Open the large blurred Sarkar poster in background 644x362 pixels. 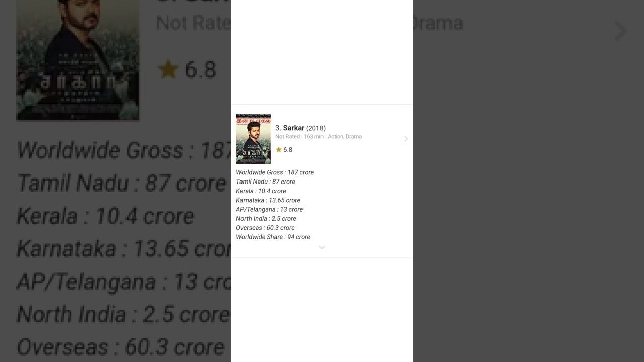coord(78,60)
